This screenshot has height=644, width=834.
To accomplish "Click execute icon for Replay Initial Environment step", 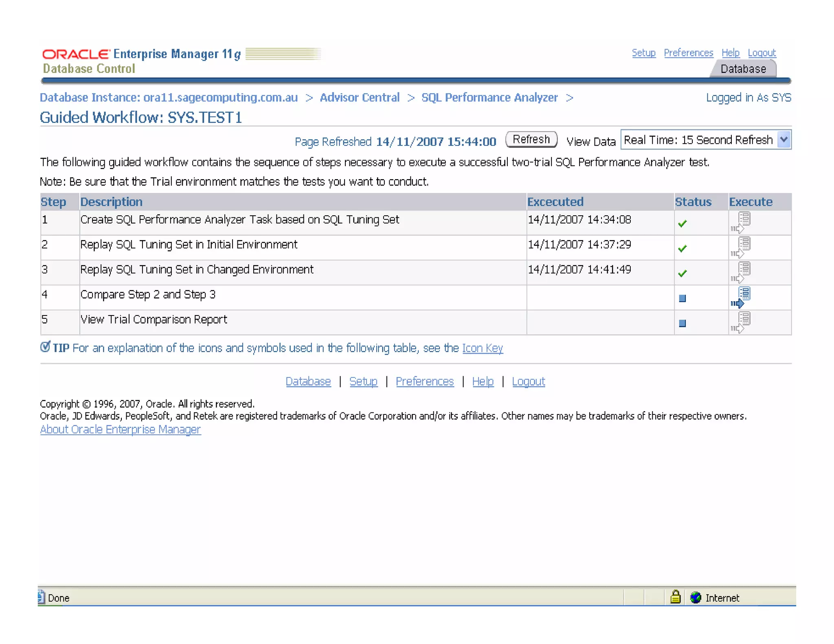I will [741, 247].
